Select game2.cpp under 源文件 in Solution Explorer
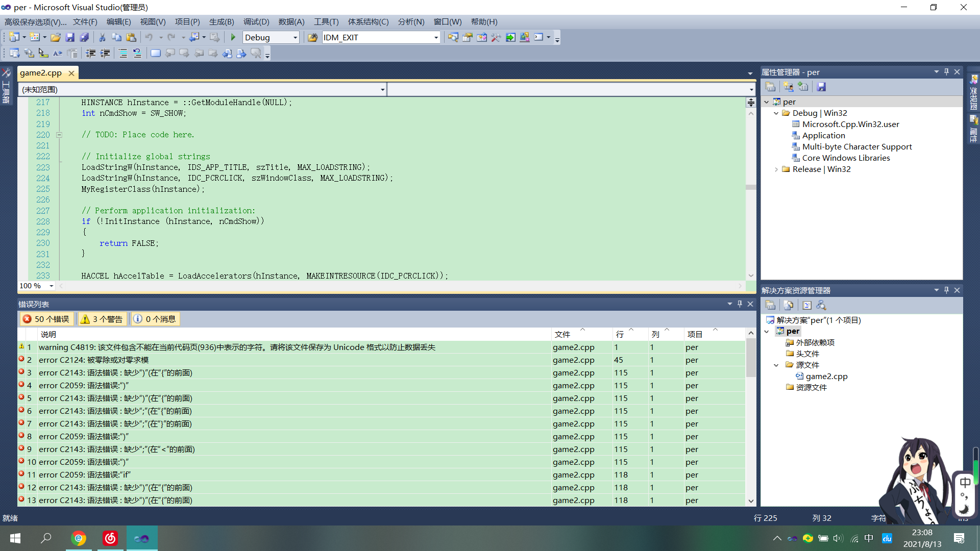 (x=827, y=376)
